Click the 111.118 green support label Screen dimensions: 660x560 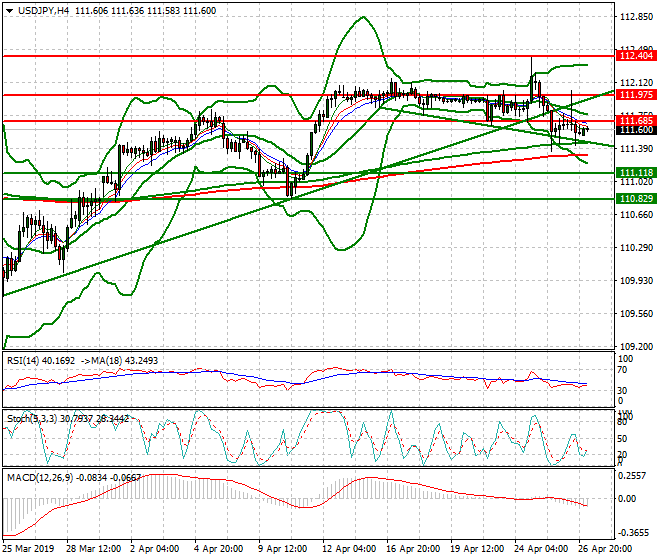[636, 173]
